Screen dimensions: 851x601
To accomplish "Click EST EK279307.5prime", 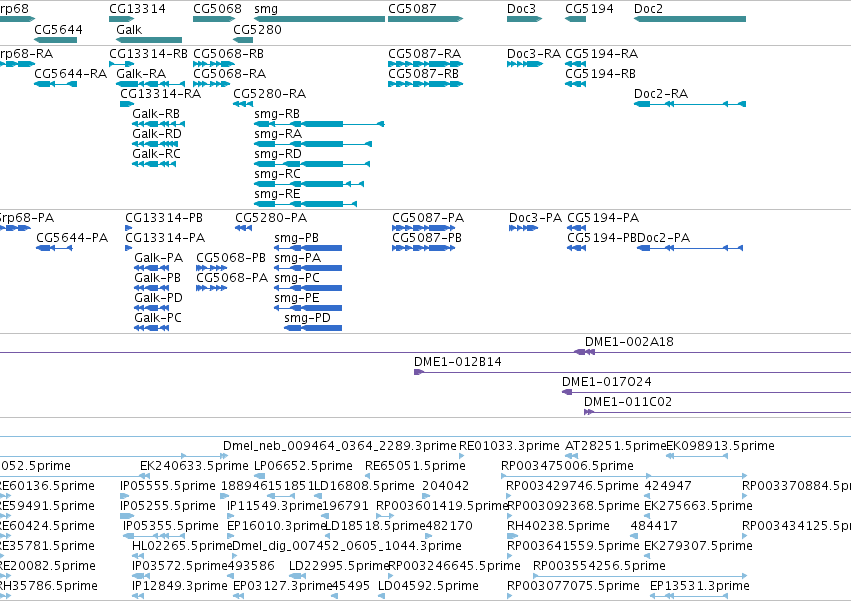I will point(646,556).
